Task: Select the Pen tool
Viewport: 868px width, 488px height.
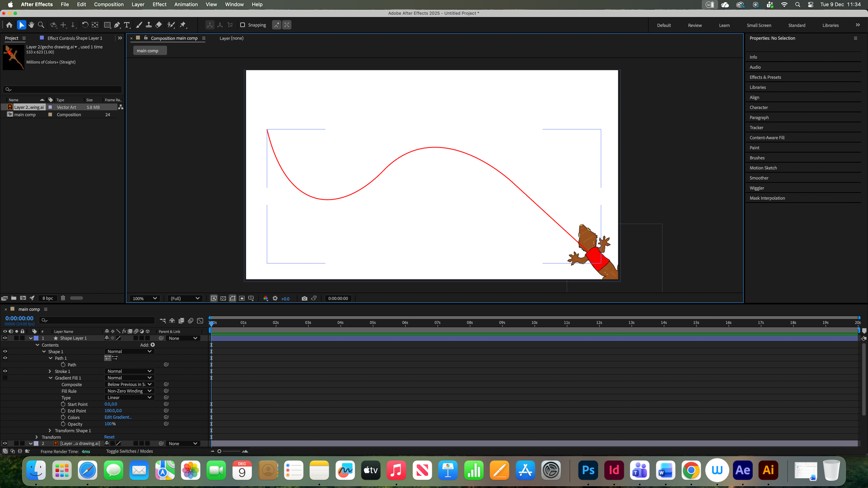Action: coord(117,25)
